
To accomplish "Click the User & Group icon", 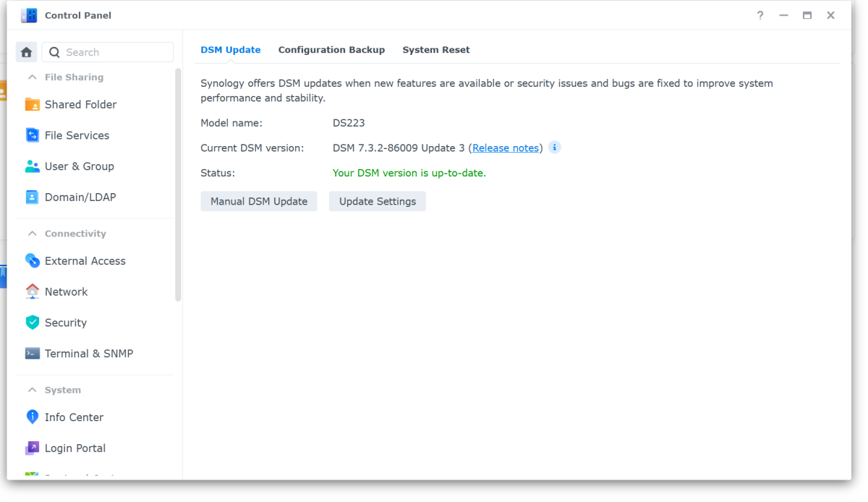I will (x=33, y=166).
